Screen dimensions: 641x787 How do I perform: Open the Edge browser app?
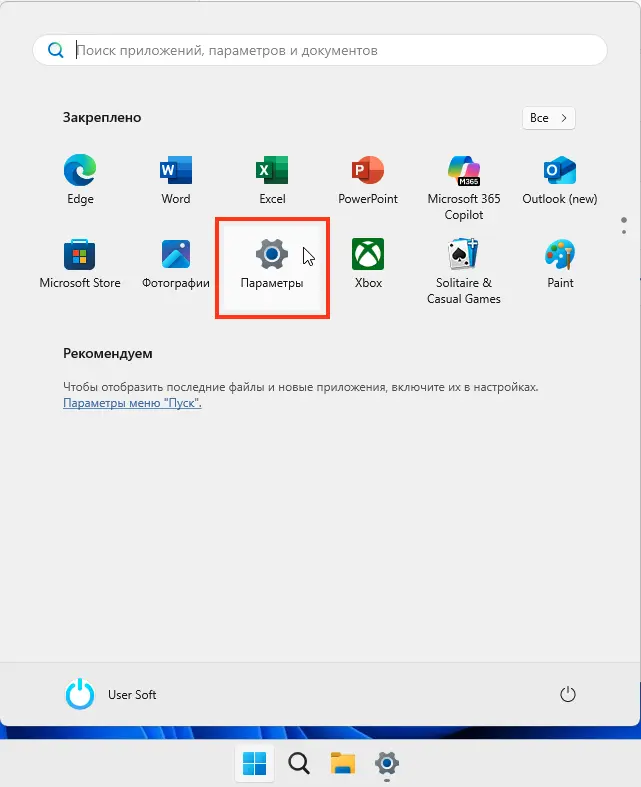click(x=80, y=180)
